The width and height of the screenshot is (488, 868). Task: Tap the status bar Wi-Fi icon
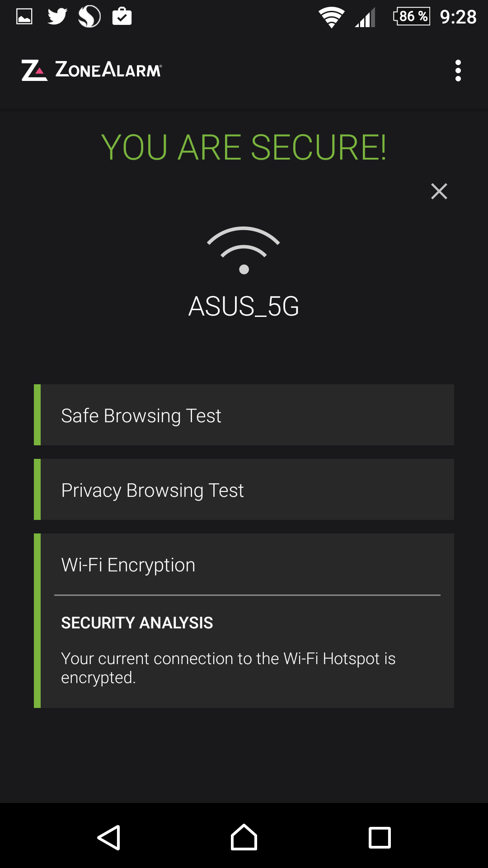[332, 18]
